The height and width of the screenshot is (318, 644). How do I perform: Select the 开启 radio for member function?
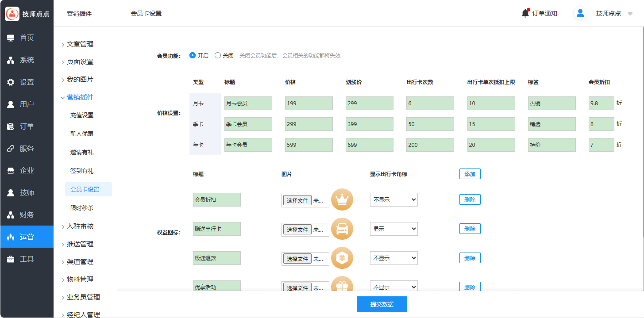pos(193,56)
